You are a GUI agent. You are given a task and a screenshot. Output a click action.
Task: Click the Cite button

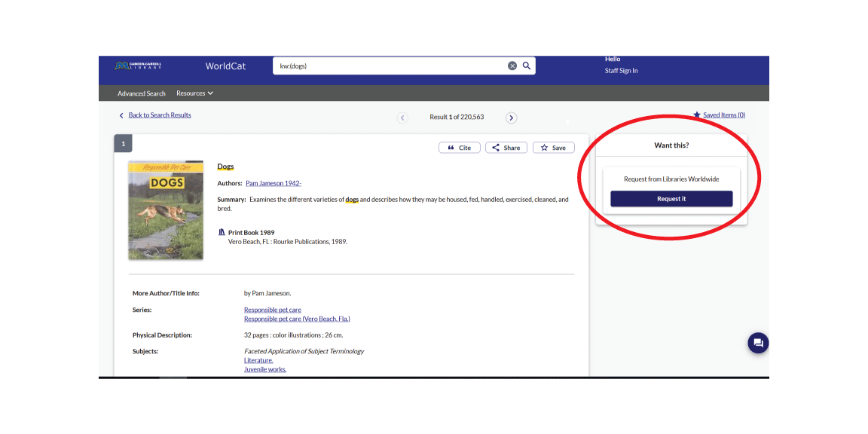pos(460,148)
